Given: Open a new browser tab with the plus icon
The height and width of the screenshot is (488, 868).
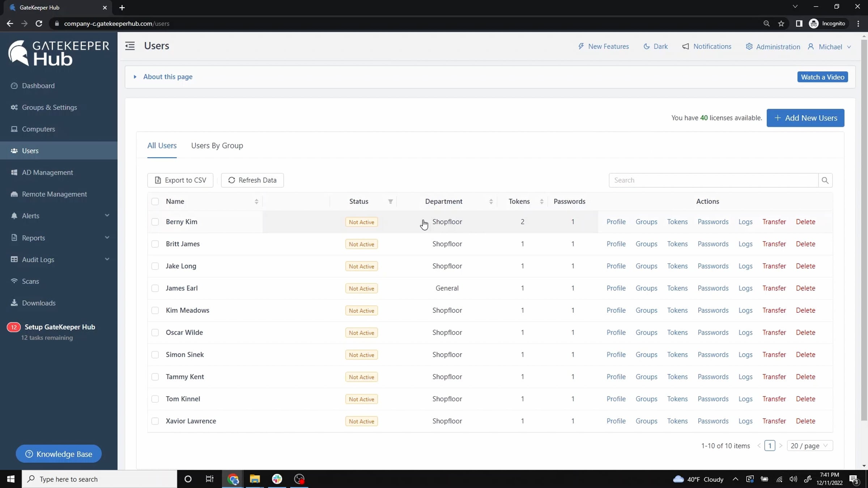Looking at the screenshot, I should pos(122,8).
